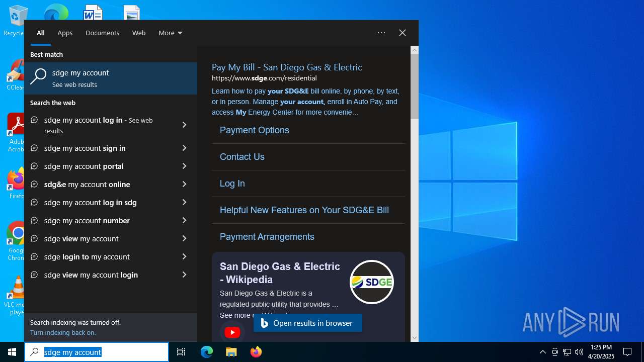Viewport: 644px width, 362px height.
Task: Click the YouTube icon in the Wikipedia card
Action: coord(232,332)
